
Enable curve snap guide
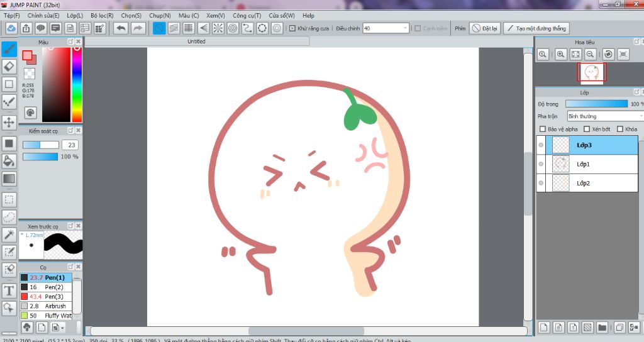247,28
